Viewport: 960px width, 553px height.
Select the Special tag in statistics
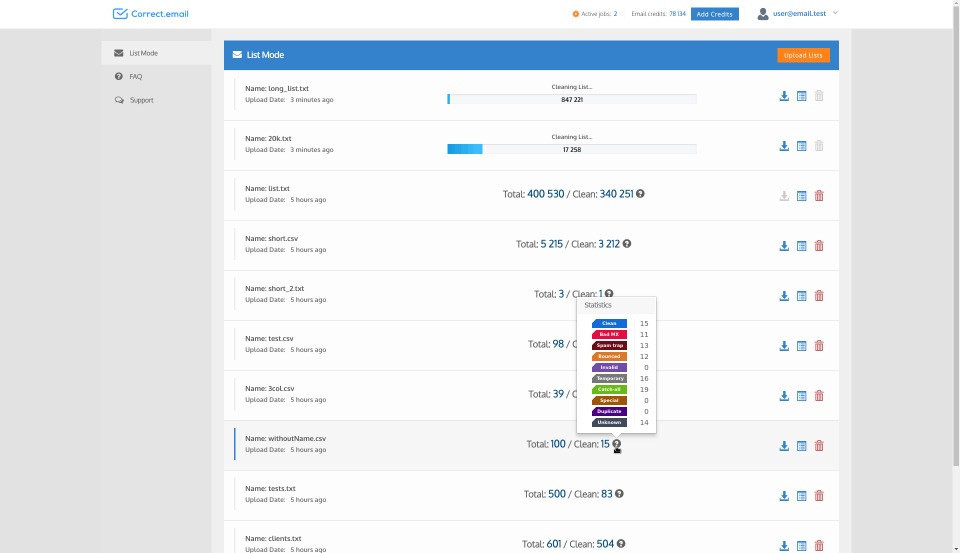(609, 401)
